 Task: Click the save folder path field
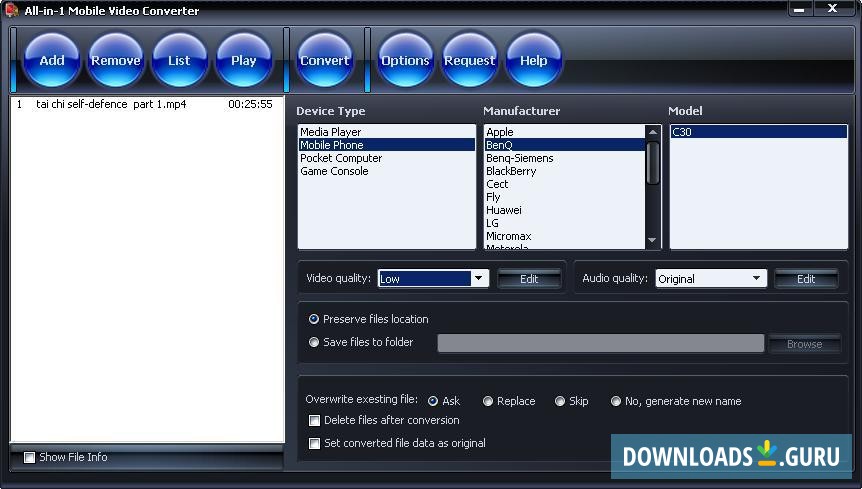600,343
